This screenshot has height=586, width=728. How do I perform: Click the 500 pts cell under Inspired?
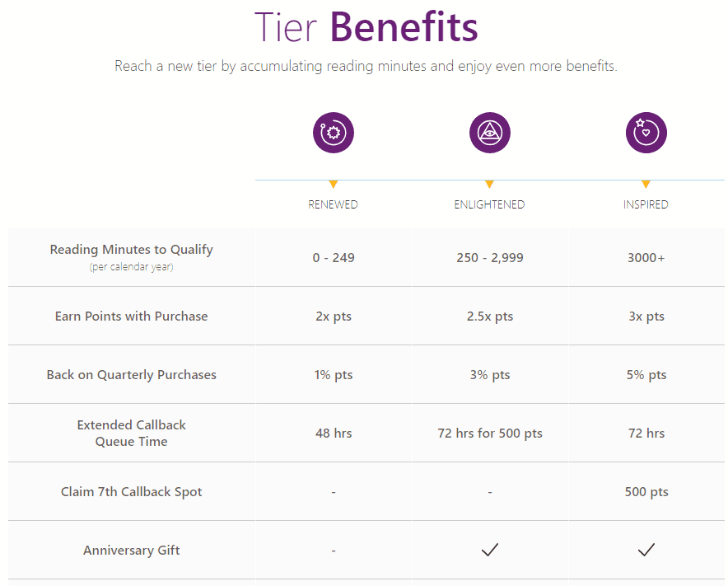click(646, 492)
